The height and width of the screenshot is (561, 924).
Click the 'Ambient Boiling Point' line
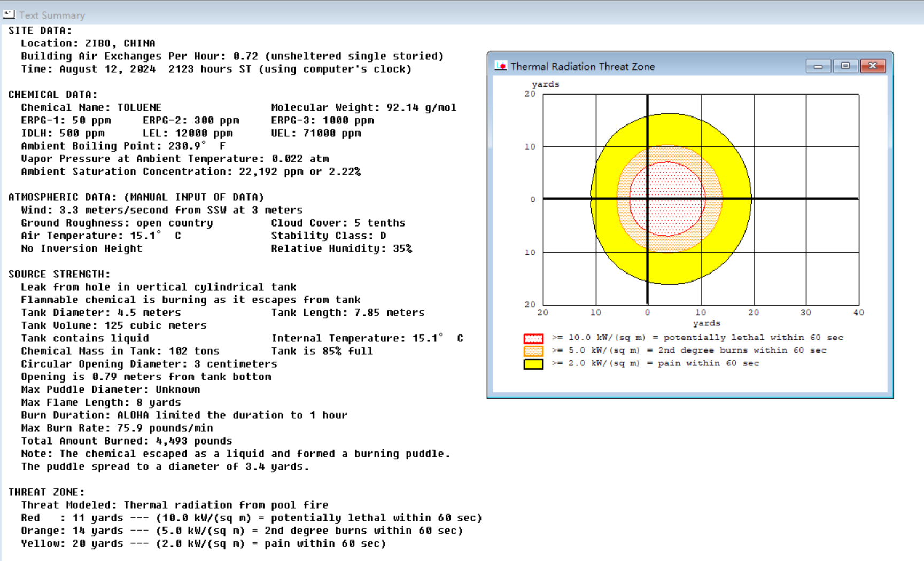click(123, 146)
